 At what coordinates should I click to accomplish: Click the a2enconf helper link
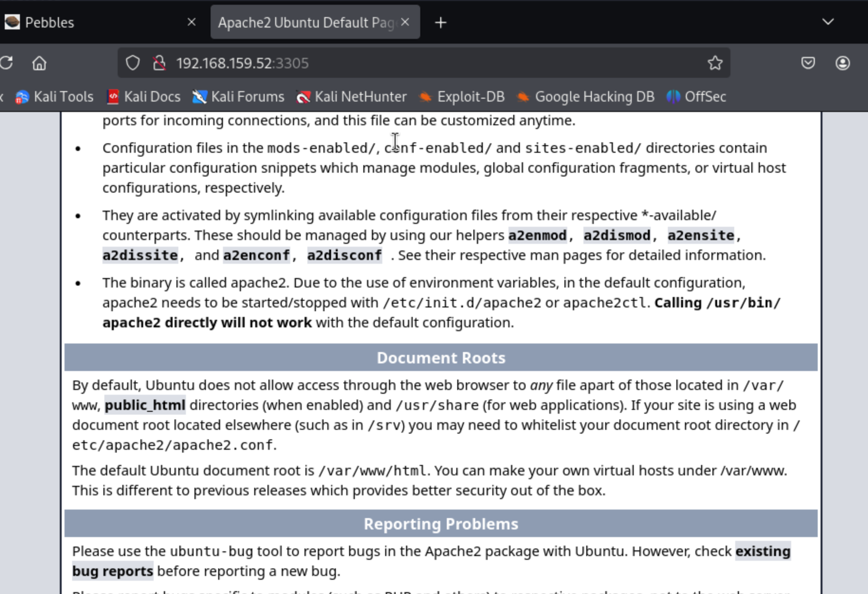coord(257,255)
